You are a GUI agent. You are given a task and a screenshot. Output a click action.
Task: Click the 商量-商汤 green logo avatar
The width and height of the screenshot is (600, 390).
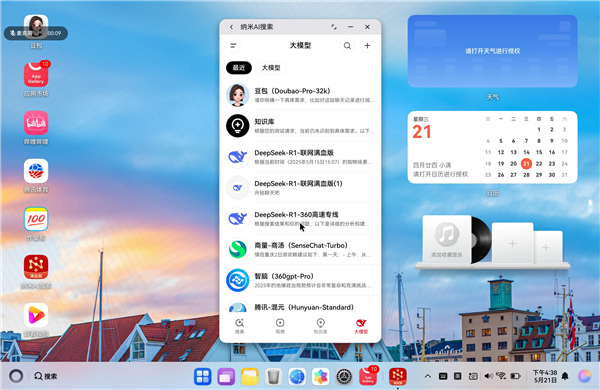(x=238, y=249)
